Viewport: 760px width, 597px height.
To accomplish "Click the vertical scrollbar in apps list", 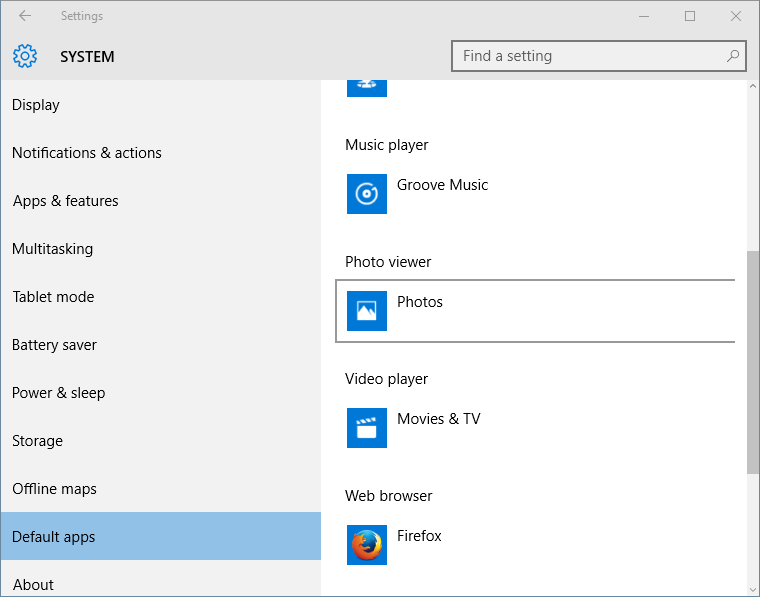I will [x=752, y=360].
